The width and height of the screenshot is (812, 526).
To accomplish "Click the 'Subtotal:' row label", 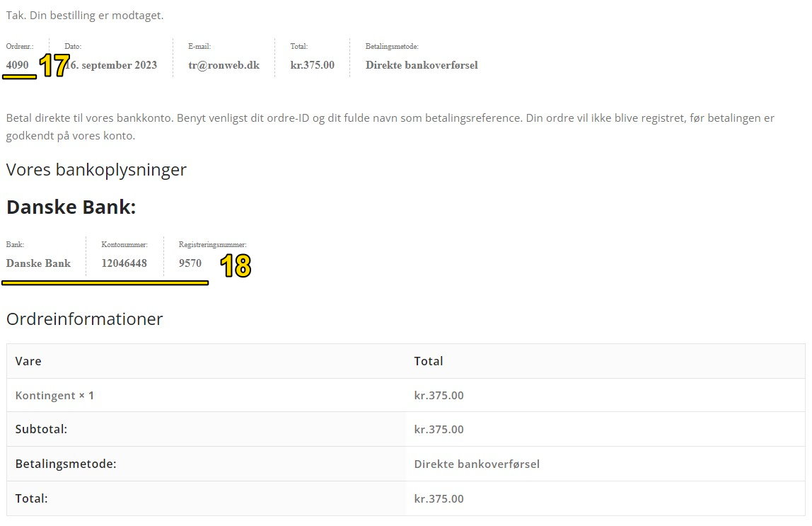I will 41,429.
